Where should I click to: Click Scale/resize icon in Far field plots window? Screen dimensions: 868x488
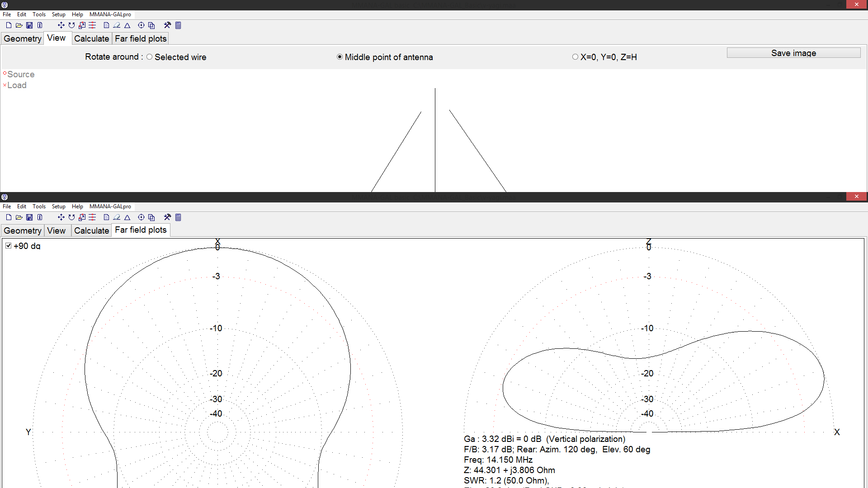point(82,217)
